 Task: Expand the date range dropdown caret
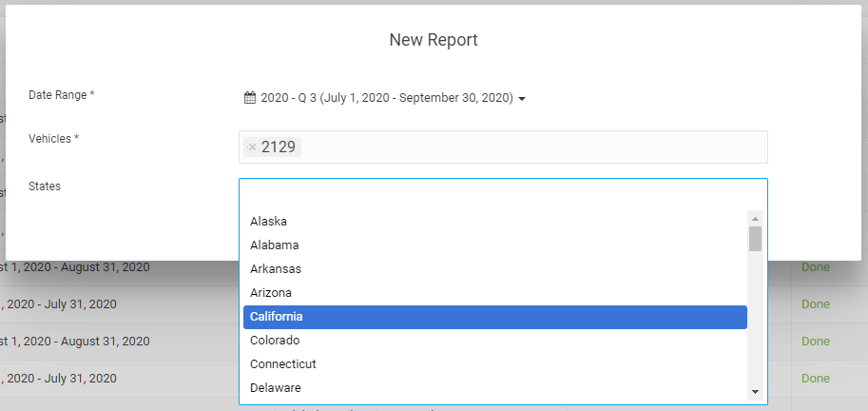pos(522,98)
